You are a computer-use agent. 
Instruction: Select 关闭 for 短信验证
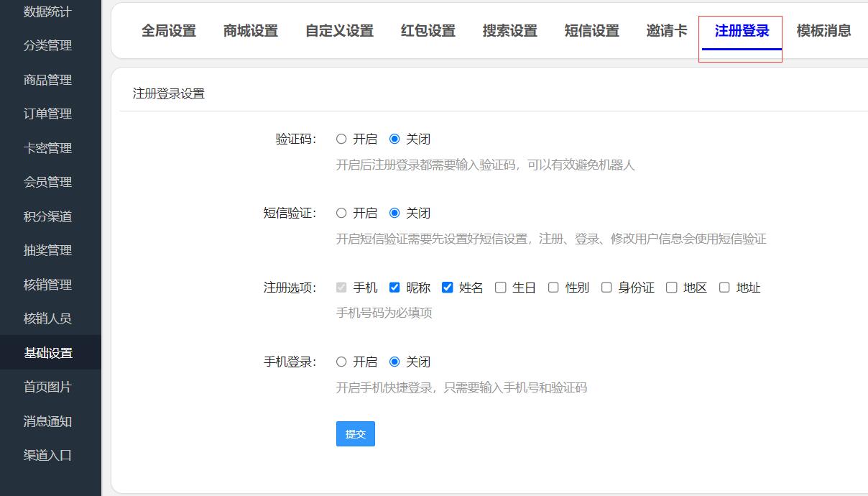pyautogui.click(x=394, y=213)
